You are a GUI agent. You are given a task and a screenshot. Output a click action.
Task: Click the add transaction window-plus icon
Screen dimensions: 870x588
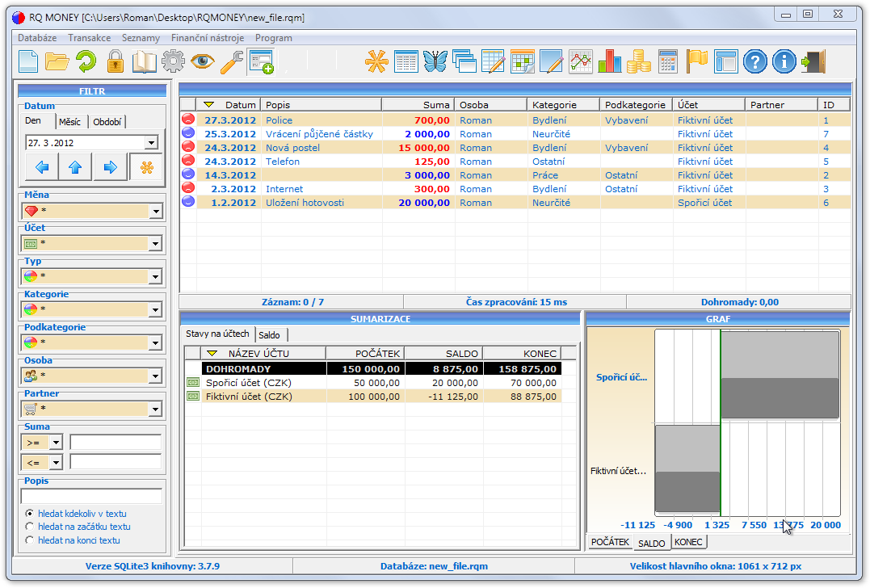(262, 61)
